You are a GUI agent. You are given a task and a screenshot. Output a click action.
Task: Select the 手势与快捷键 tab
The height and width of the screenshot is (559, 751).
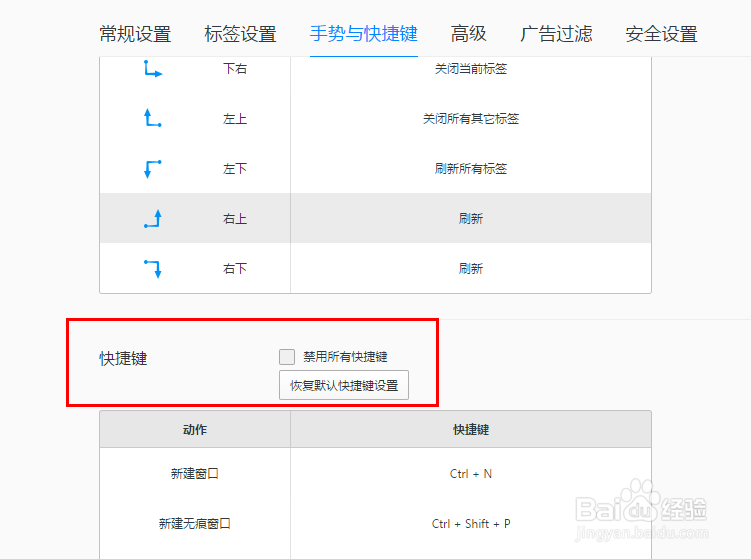tap(364, 34)
